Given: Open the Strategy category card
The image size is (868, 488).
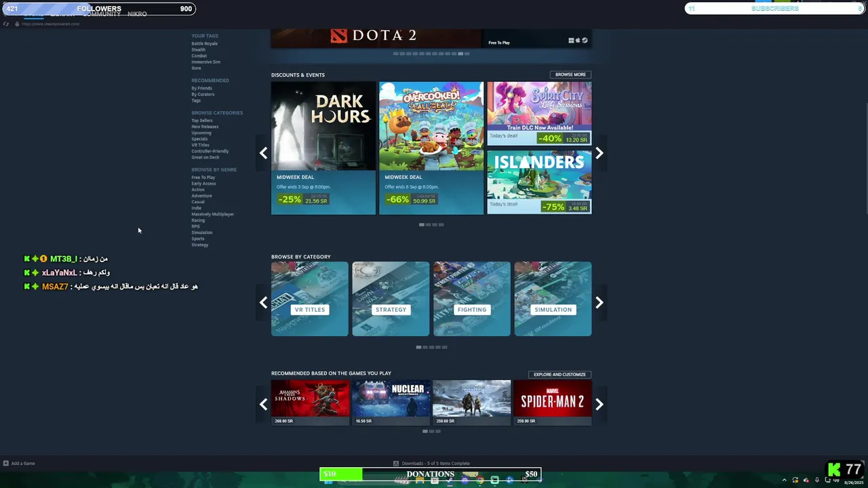Looking at the screenshot, I should (391, 299).
